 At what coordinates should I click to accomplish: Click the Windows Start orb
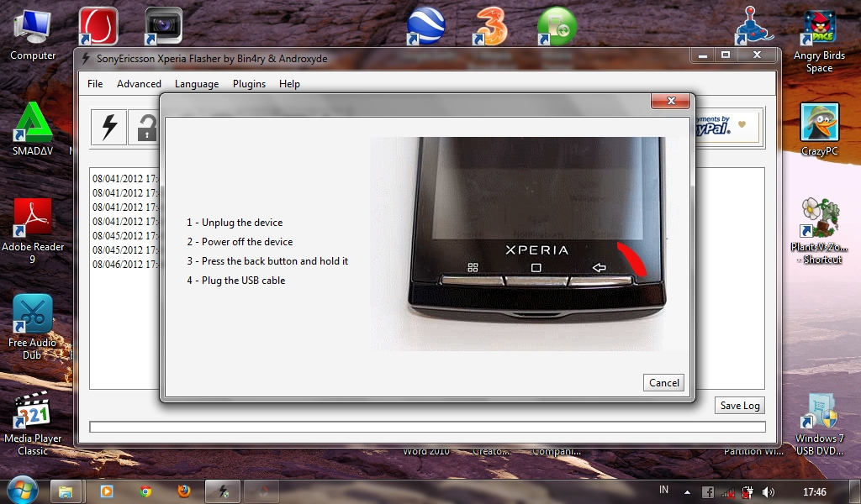(22, 491)
